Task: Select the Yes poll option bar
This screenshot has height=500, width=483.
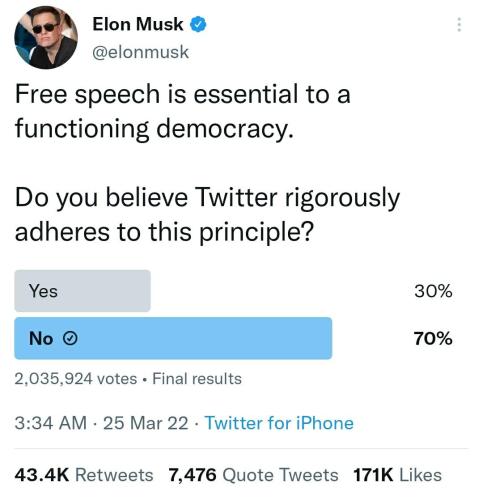Action: (82, 291)
